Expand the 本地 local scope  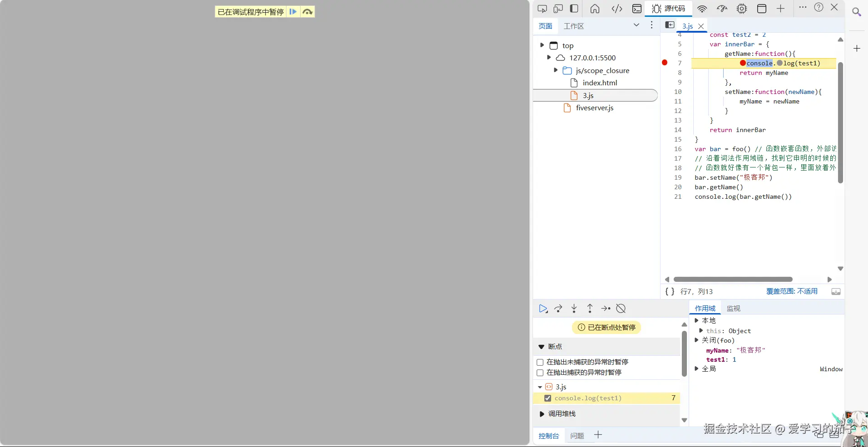click(696, 320)
